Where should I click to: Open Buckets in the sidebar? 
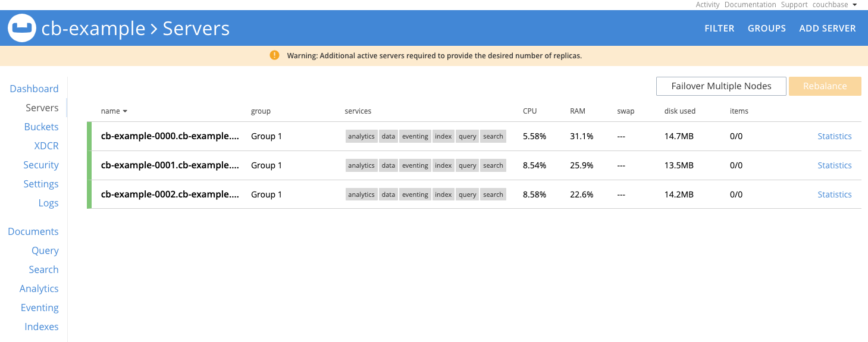(x=41, y=127)
